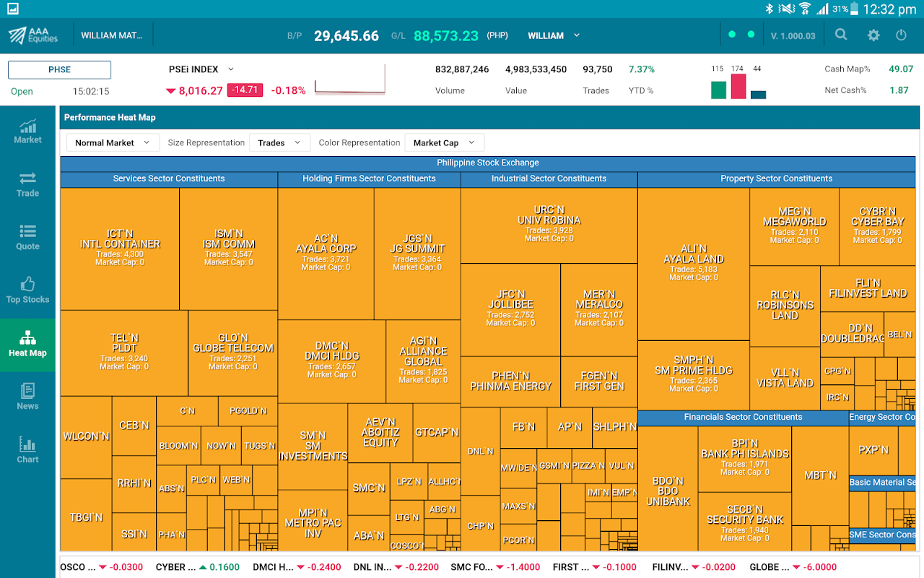Viewport: 924px width, 578px height.
Task: Select the BPI`N BANK PH ISLANDS tile
Action: click(744, 459)
